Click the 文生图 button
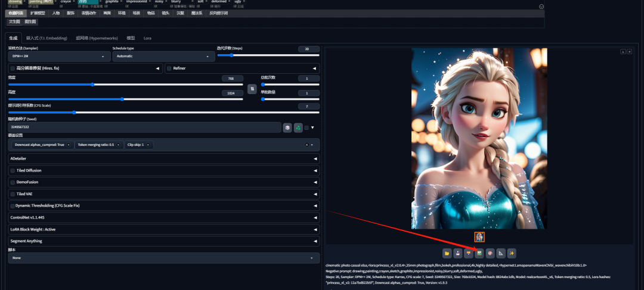This screenshot has height=290, width=644. click(x=14, y=21)
